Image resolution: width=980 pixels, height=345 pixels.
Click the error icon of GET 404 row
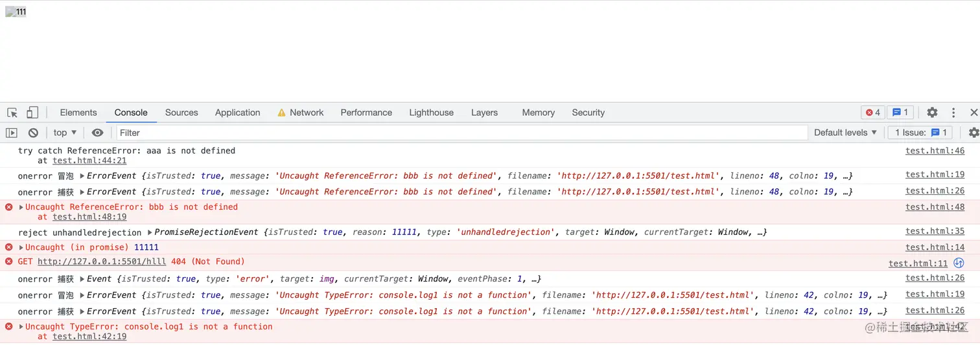[x=9, y=262]
